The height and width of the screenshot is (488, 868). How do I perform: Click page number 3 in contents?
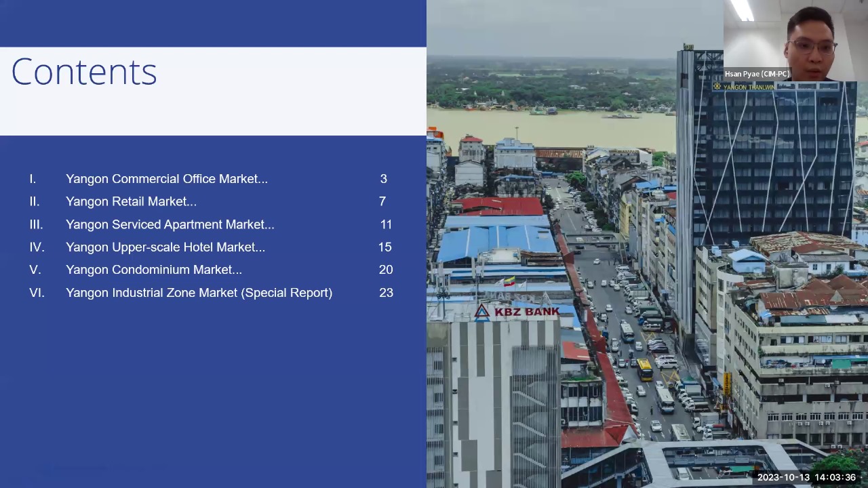pos(383,179)
